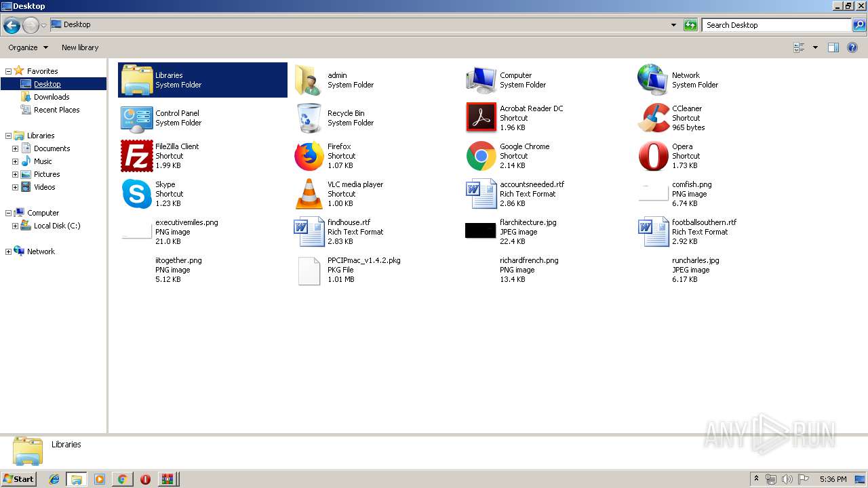Click the Forward navigation arrow
The height and width of the screenshot is (488, 868).
coord(31,26)
